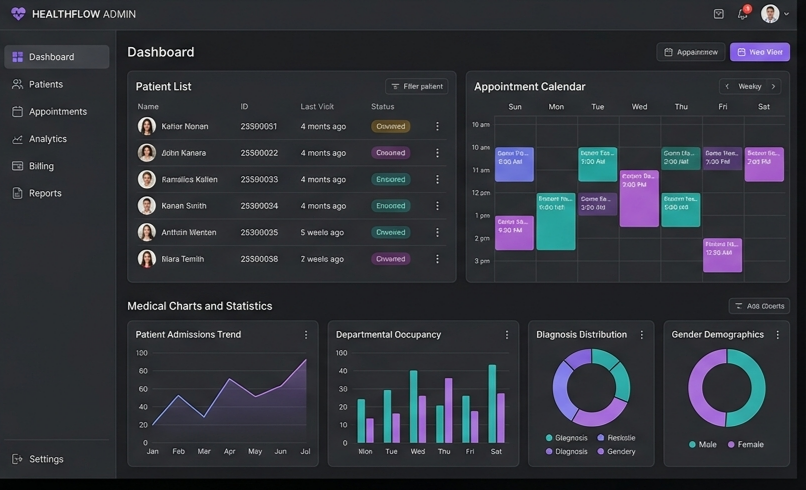Go to previous week in calendar
The image size is (806, 490).
click(727, 86)
